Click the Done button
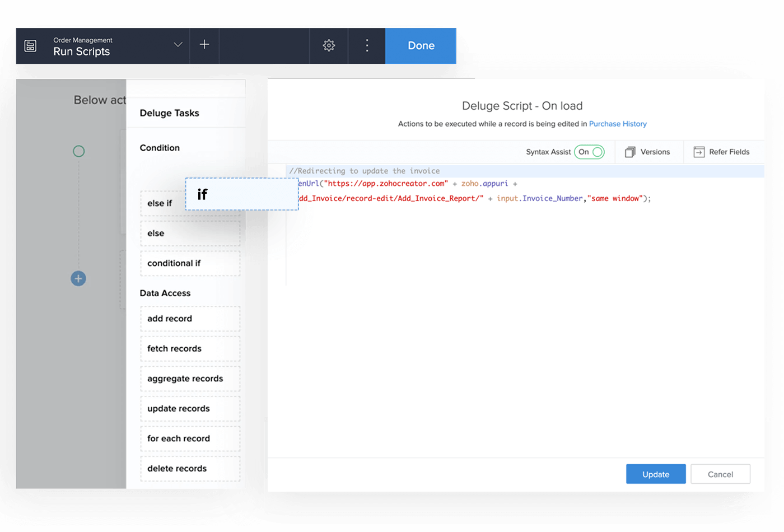This screenshot has width=784, height=532. coord(421,46)
